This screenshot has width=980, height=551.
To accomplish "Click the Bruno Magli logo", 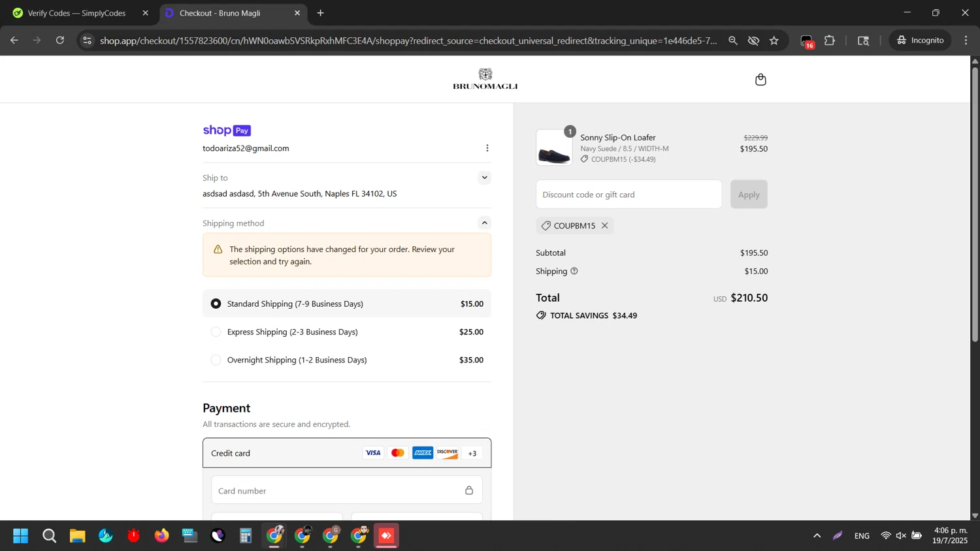I will pyautogui.click(x=485, y=79).
